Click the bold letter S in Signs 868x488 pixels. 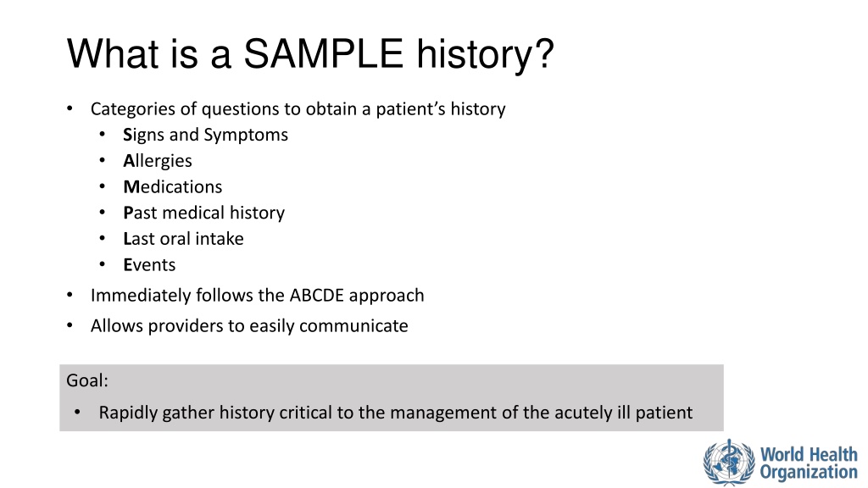click(x=127, y=135)
